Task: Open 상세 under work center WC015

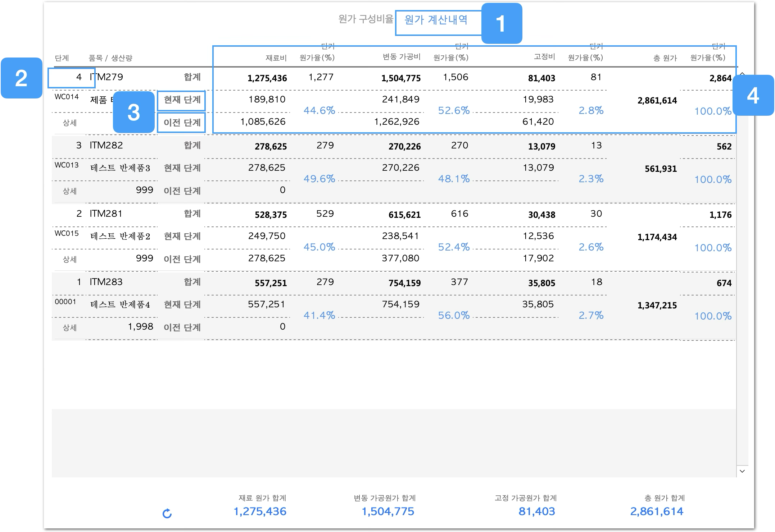Action: tap(70, 260)
